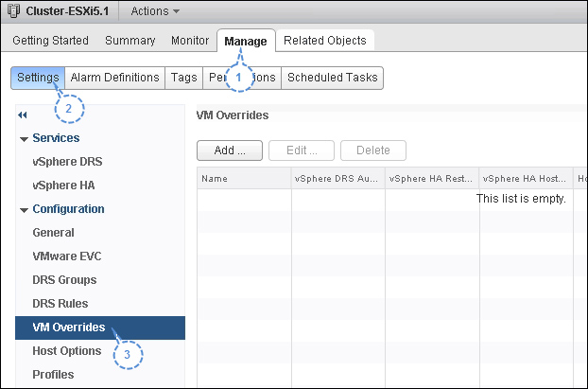Select VM Overrides item
588x389 pixels.
[x=100, y=327]
